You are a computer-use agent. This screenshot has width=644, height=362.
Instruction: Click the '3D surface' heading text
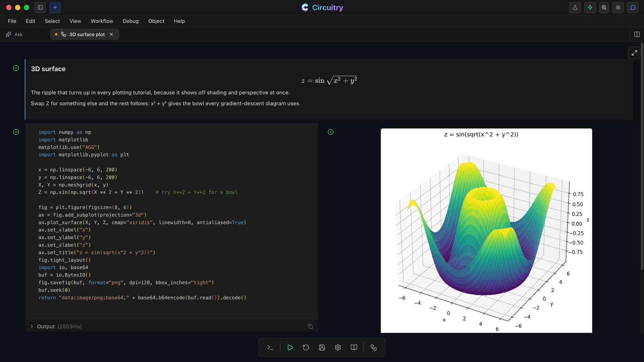pyautogui.click(x=48, y=69)
